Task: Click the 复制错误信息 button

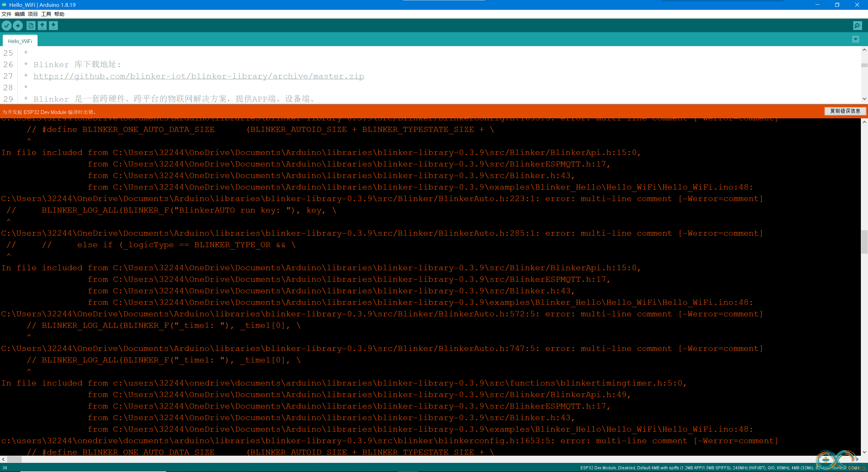Action: [845, 111]
